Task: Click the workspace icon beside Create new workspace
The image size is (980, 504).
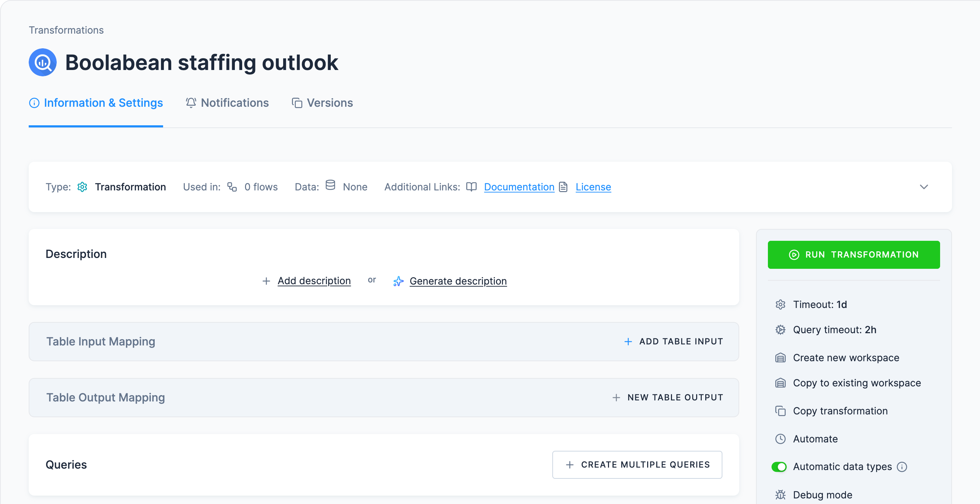Action: coord(780,358)
